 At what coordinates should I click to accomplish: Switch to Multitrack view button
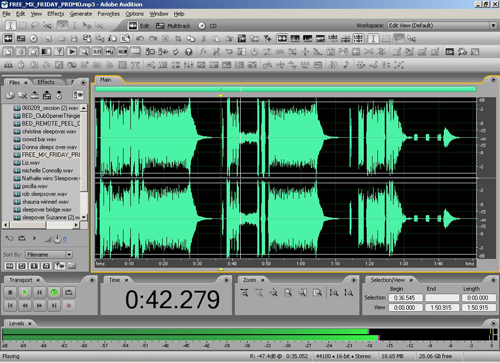pyautogui.click(x=173, y=26)
